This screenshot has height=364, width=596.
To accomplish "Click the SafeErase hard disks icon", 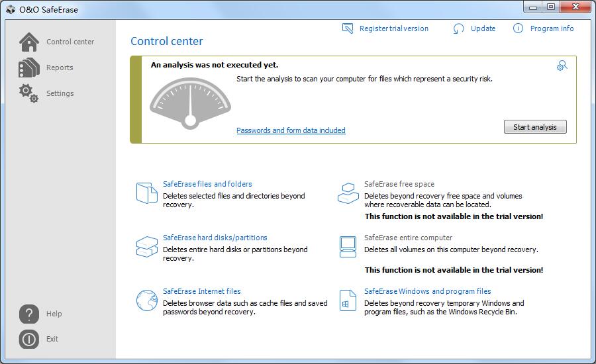I will pos(146,246).
